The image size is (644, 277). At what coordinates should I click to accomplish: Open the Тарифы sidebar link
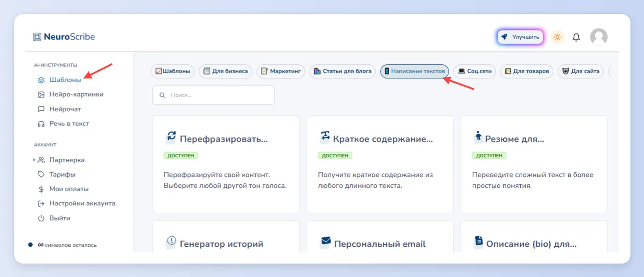point(62,175)
